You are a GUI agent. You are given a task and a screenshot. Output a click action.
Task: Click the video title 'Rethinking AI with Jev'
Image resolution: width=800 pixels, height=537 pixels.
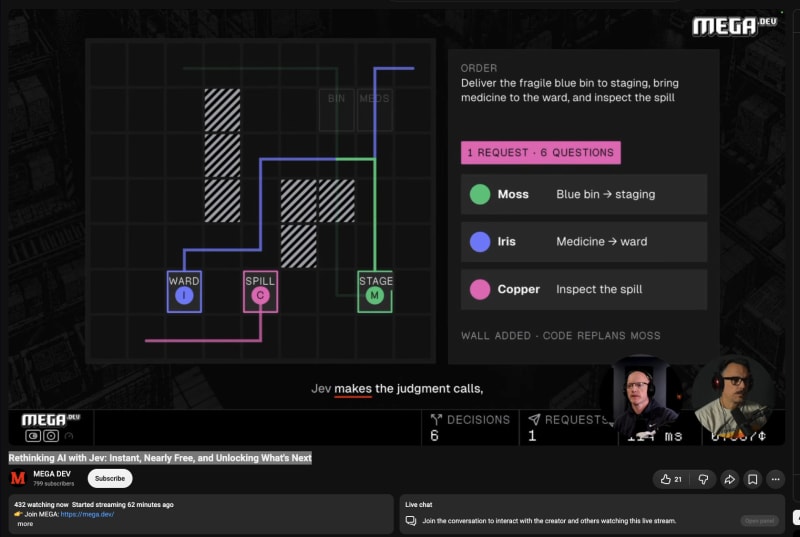tap(160, 458)
